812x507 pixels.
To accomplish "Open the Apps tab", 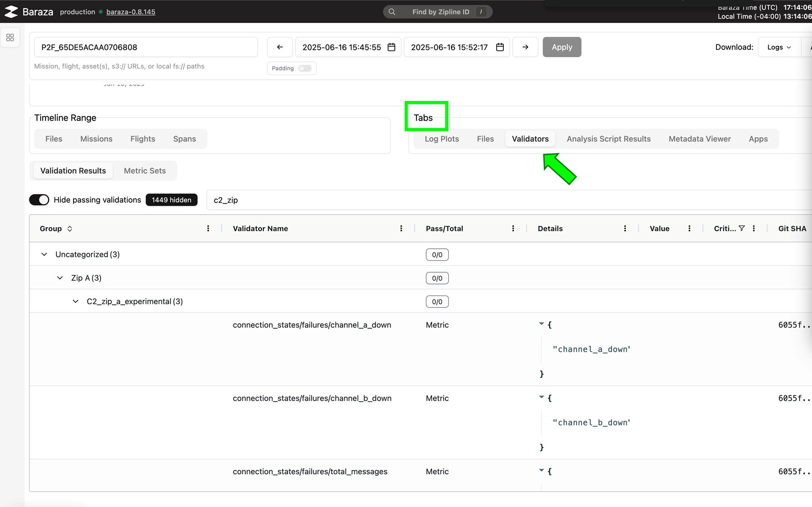I will click(x=758, y=139).
